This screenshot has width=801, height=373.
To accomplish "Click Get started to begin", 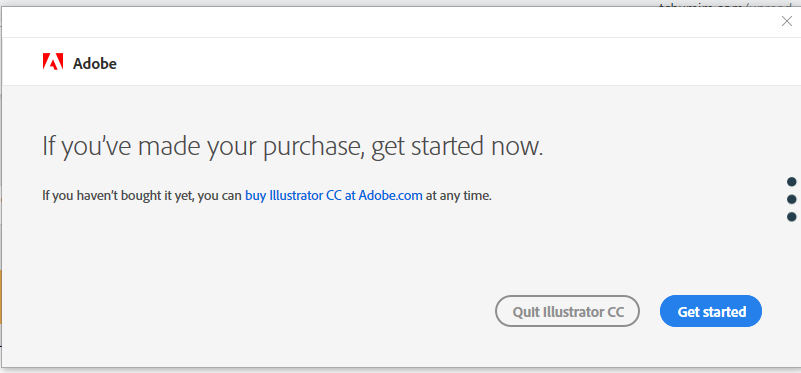I will [711, 311].
